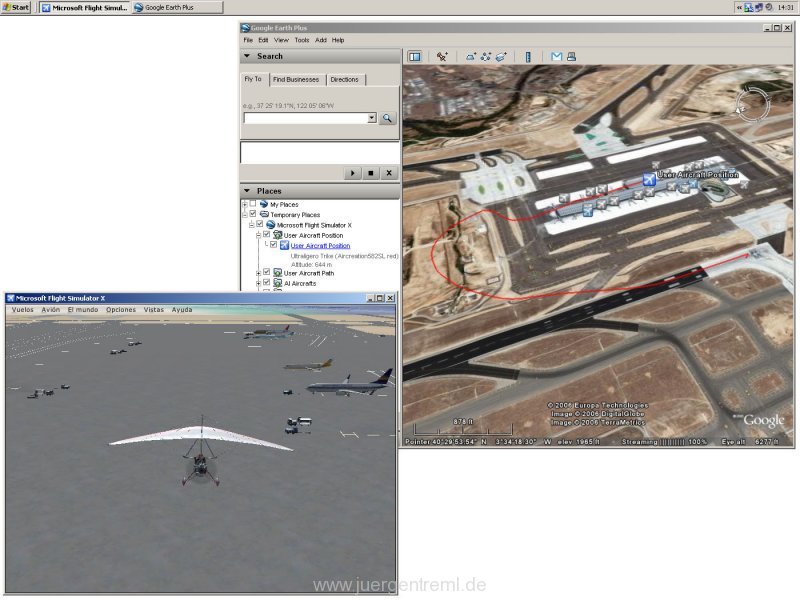
Task: Expand the User Aircraft Path node
Action: (258, 273)
